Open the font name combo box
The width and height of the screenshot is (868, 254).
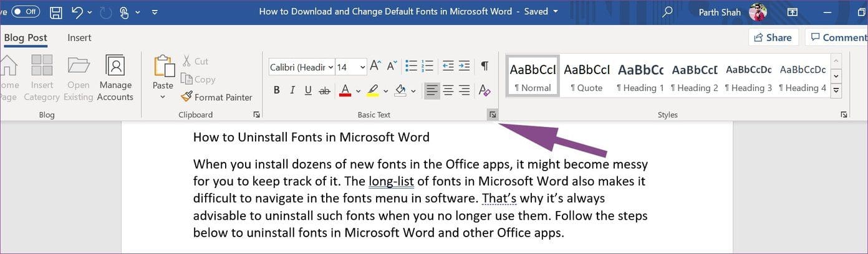(302, 67)
